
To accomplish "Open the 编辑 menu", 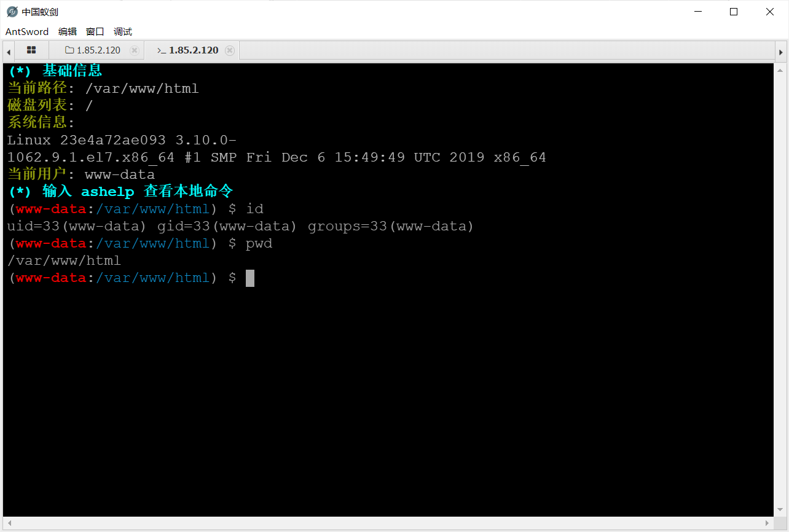I will pyautogui.click(x=68, y=32).
